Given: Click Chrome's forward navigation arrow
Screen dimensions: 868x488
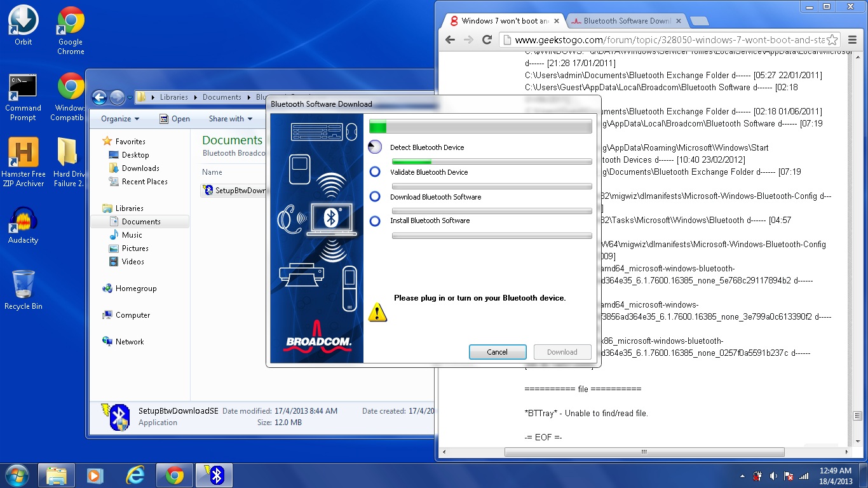Looking at the screenshot, I should click(469, 39).
